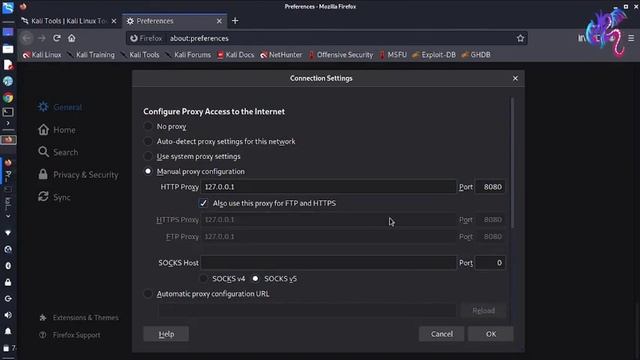
Task: Open the text editor dock icon
Action: 8,65
